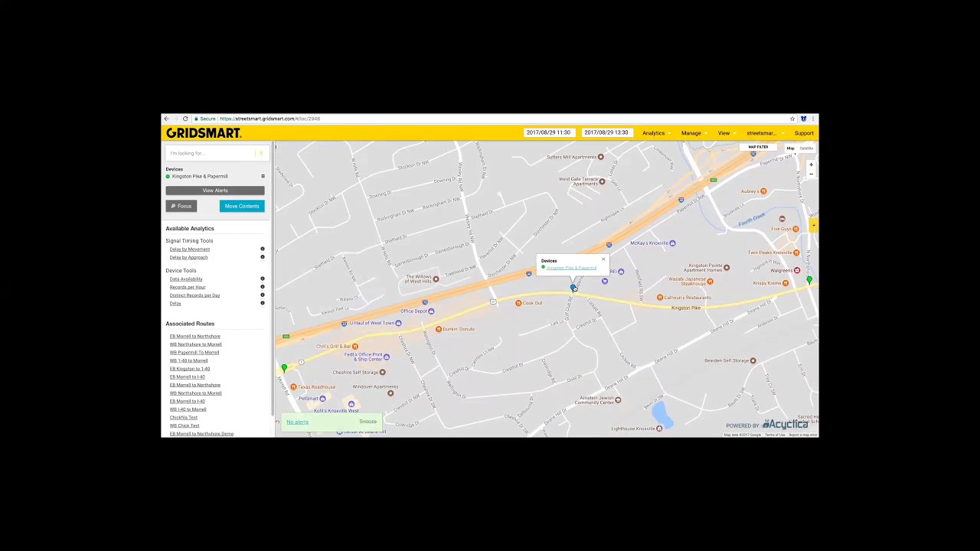The height and width of the screenshot is (551, 980).
Task: Open the Data Availability tool
Action: click(186, 279)
